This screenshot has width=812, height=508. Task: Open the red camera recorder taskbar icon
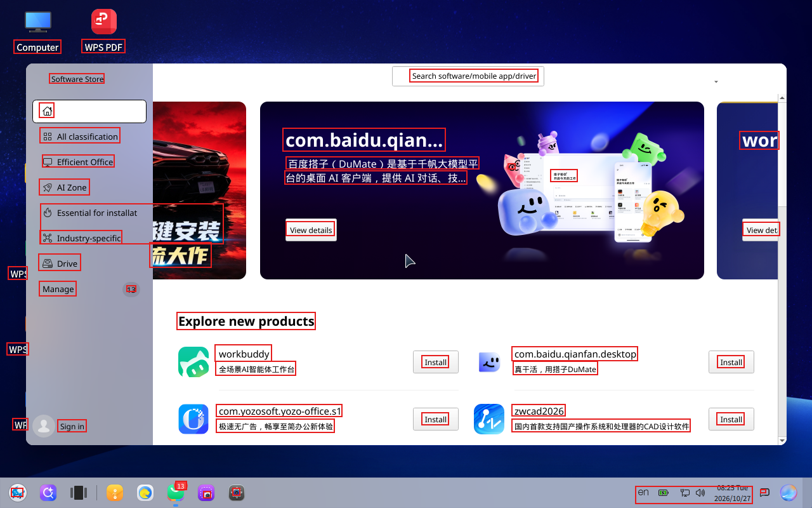(x=237, y=493)
